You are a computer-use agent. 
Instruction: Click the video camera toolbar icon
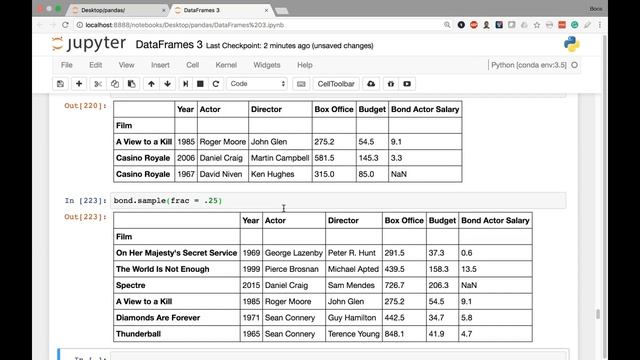(407, 84)
